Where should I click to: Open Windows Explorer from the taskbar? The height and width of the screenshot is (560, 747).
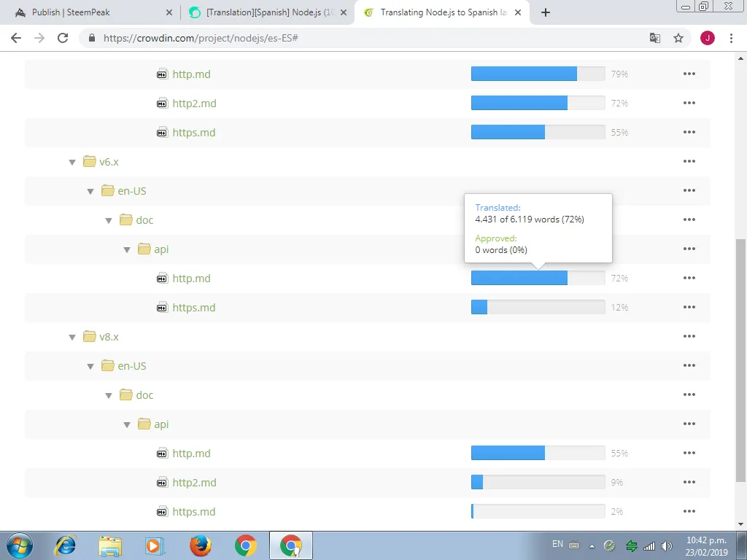pyautogui.click(x=110, y=545)
